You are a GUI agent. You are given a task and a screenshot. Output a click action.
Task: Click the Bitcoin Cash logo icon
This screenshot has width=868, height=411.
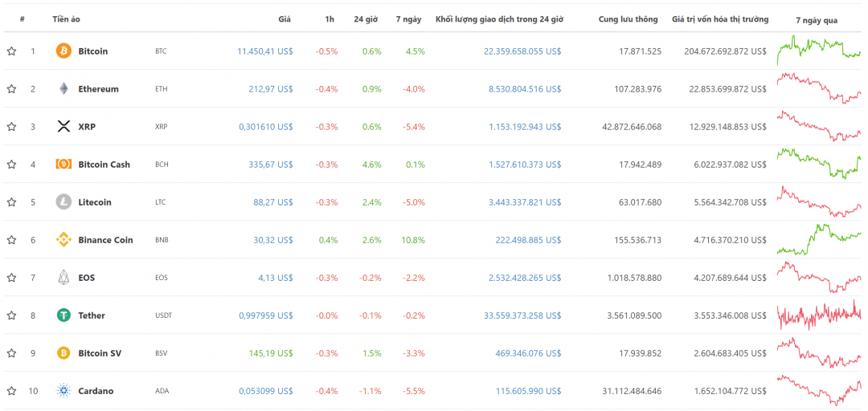(63, 165)
